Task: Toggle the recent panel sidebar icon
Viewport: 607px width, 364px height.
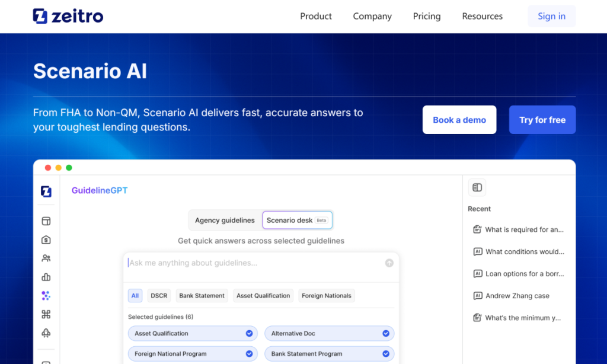Action: click(477, 187)
